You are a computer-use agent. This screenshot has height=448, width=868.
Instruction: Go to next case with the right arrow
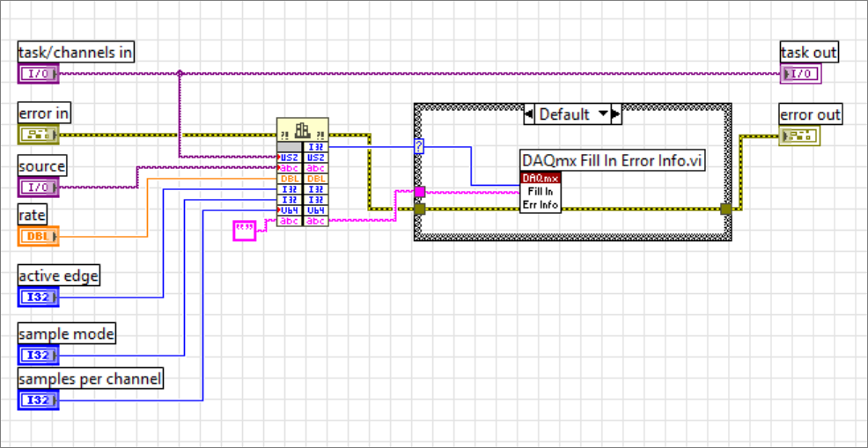click(616, 114)
